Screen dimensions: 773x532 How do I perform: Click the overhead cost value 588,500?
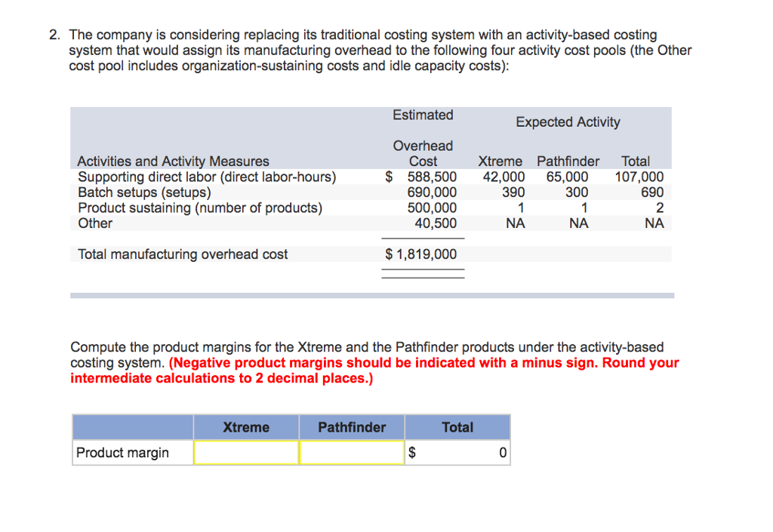[x=432, y=177]
